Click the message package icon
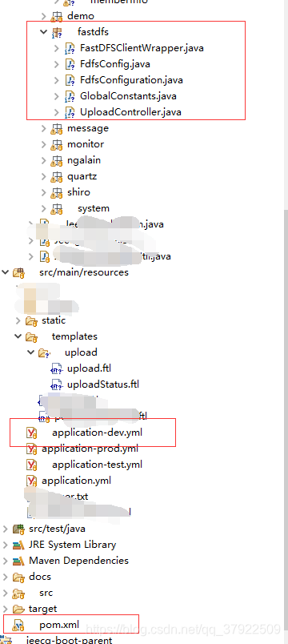 coord(56,128)
